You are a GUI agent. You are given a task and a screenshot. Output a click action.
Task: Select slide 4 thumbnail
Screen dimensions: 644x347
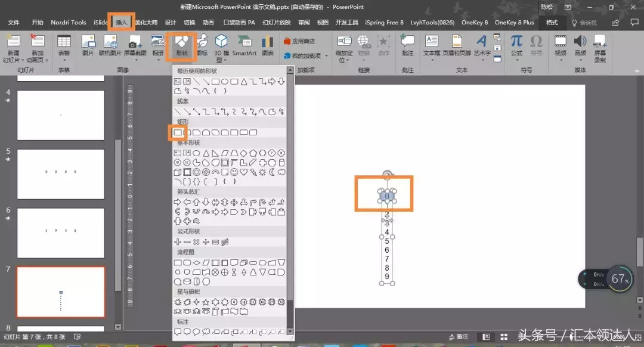point(61,116)
